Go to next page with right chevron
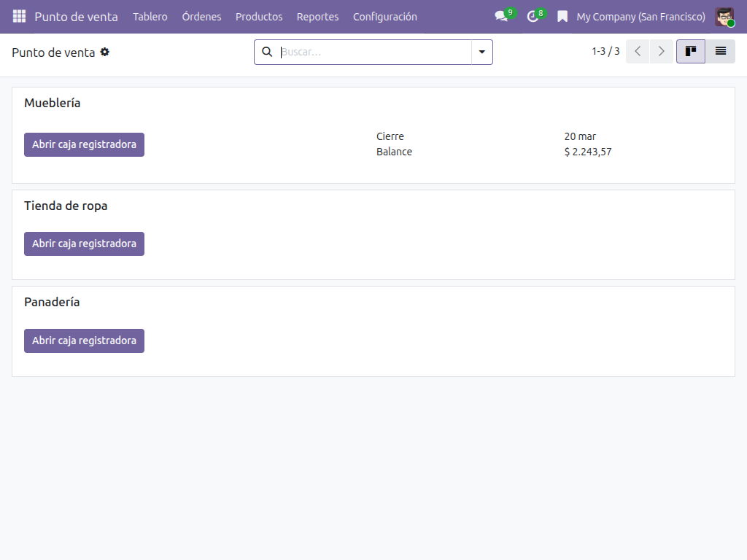The height and width of the screenshot is (560, 747). [661, 52]
